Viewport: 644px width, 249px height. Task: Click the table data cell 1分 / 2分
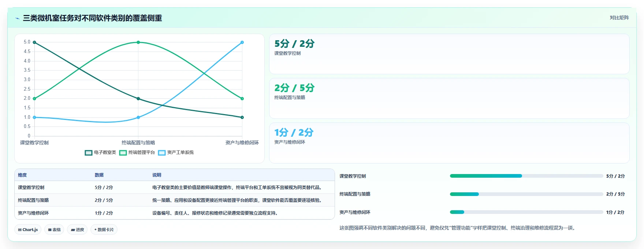click(x=104, y=213)
